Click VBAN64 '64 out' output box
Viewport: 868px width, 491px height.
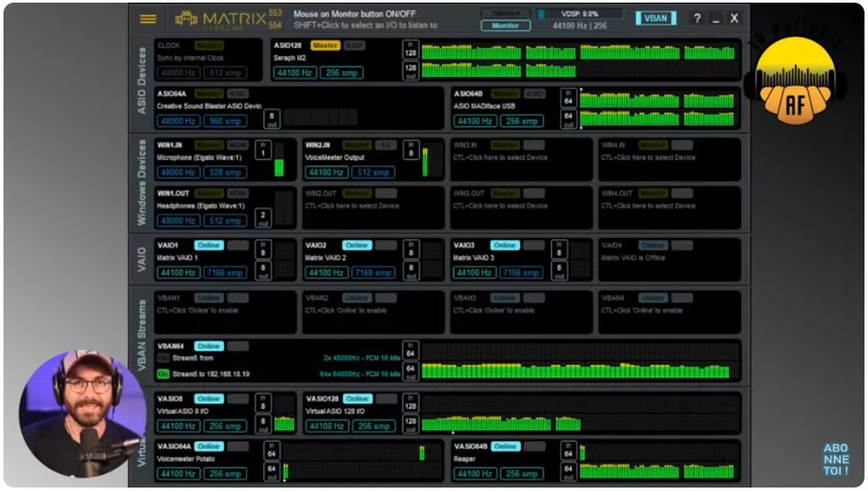[410, 371]
